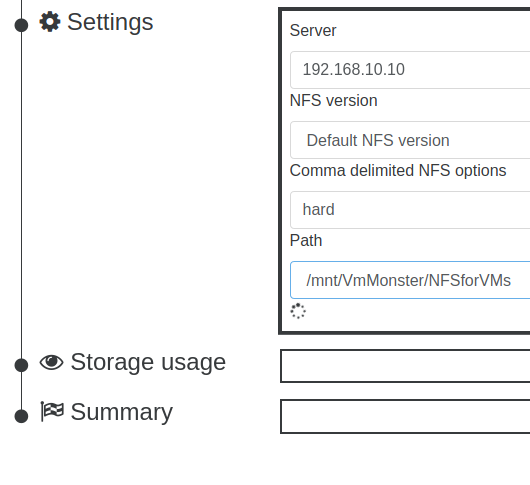Viewport: 530px width, 485px height.
Task: Click the Summary checkered flag icon
Action: (x=52, y=411)
